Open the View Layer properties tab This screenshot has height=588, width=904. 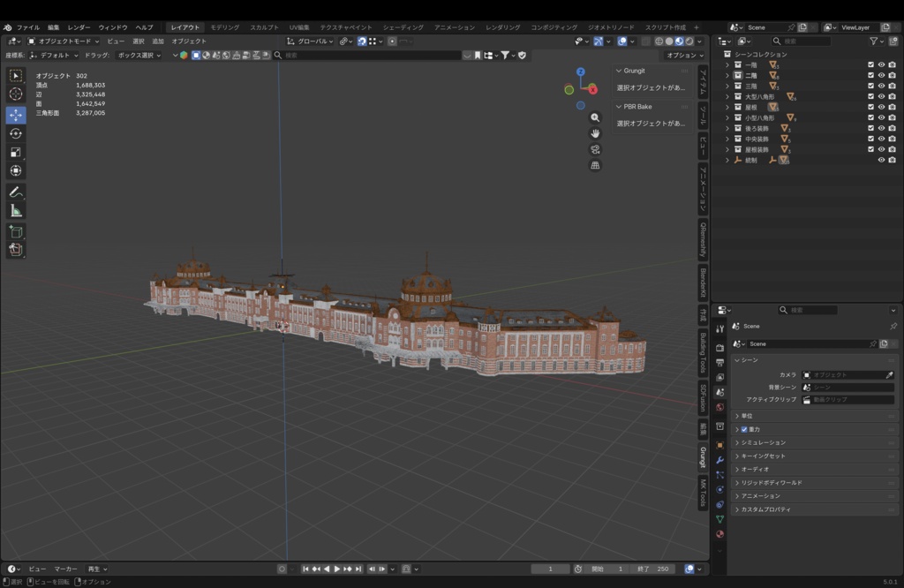[x=719, y=377]
